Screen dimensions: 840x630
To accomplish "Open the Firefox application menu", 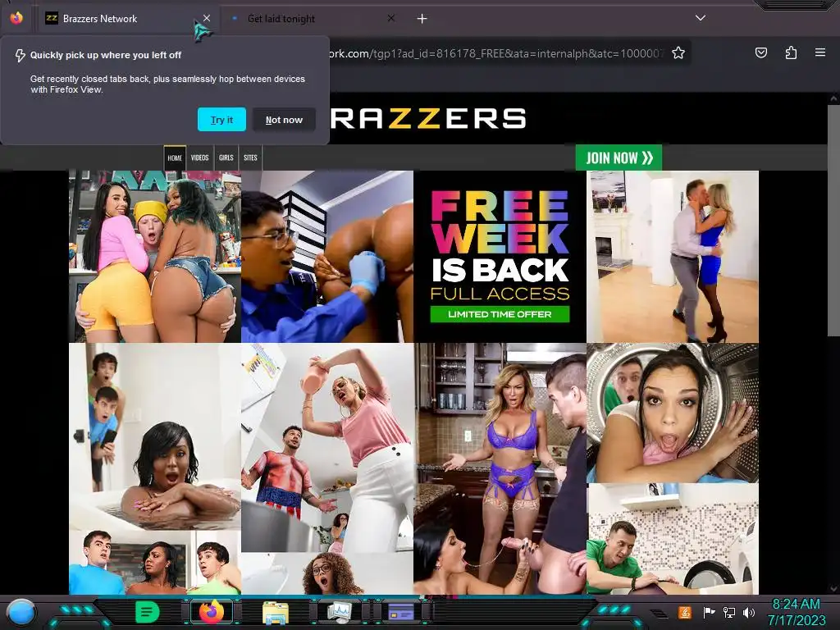I will [820, 52].
